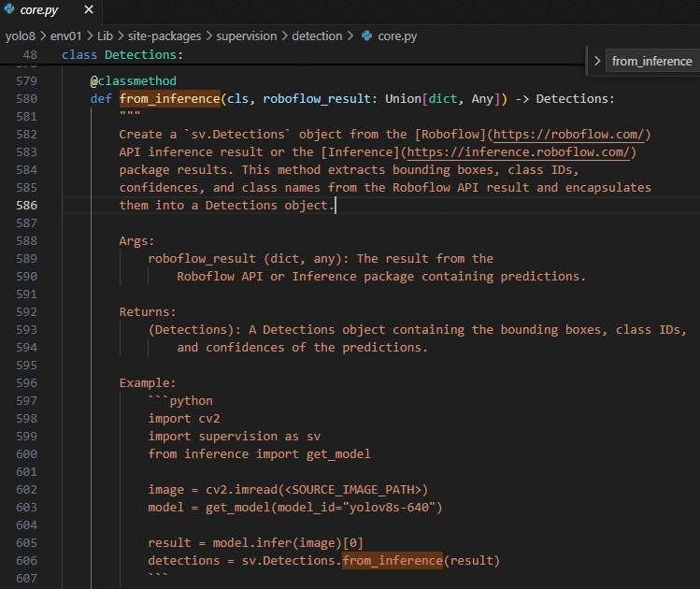
Task: Open the env01 breadcrumb segment
Action: click(65, 36)
